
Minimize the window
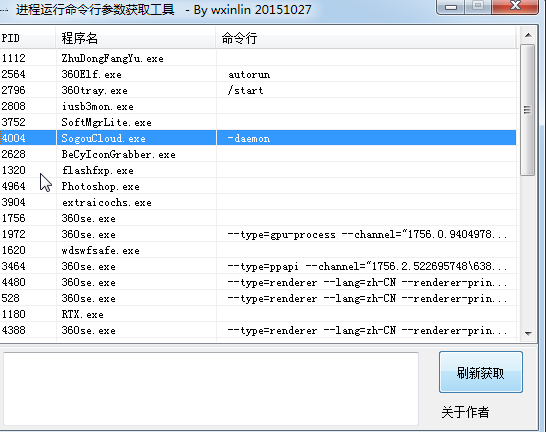(450, 7)
